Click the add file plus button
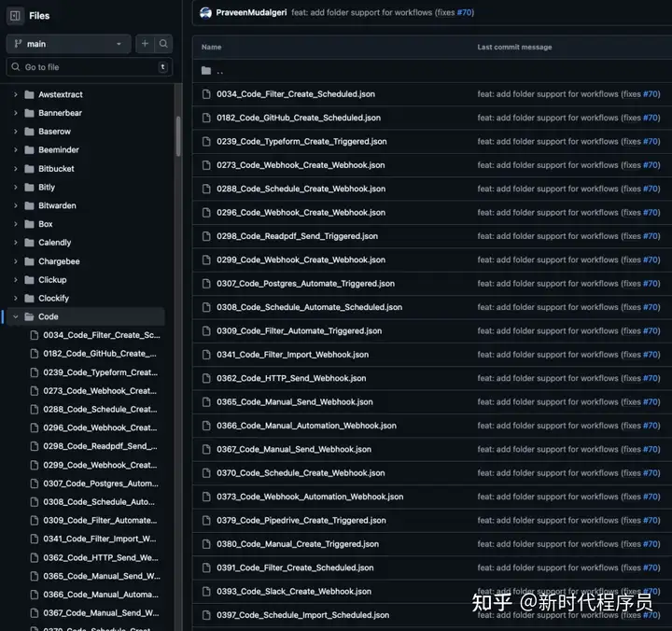The width and height of the screenshot is (672, 631). point(145,44)
